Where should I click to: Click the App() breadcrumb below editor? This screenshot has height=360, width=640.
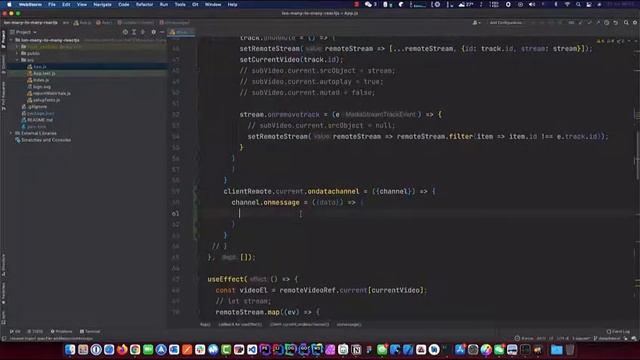click(205, 324)
